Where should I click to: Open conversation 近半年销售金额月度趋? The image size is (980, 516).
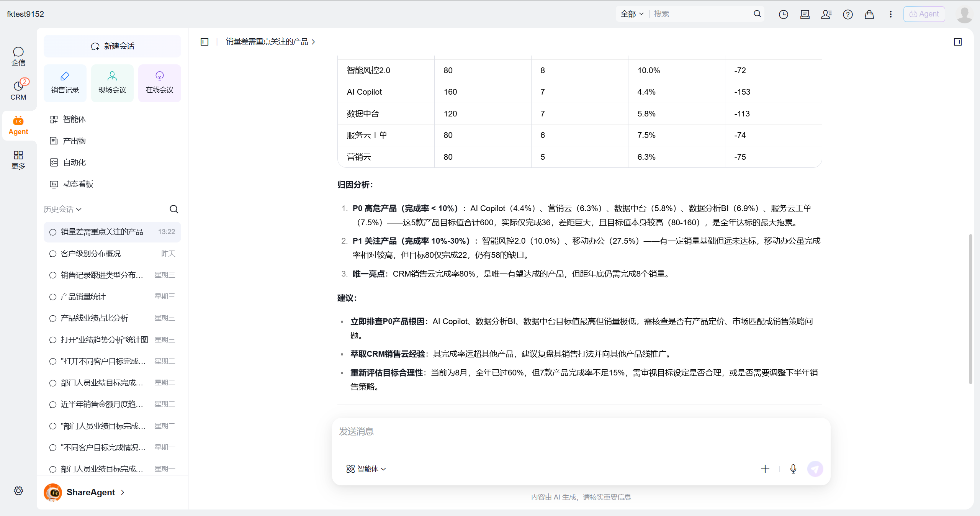point(112,404)
